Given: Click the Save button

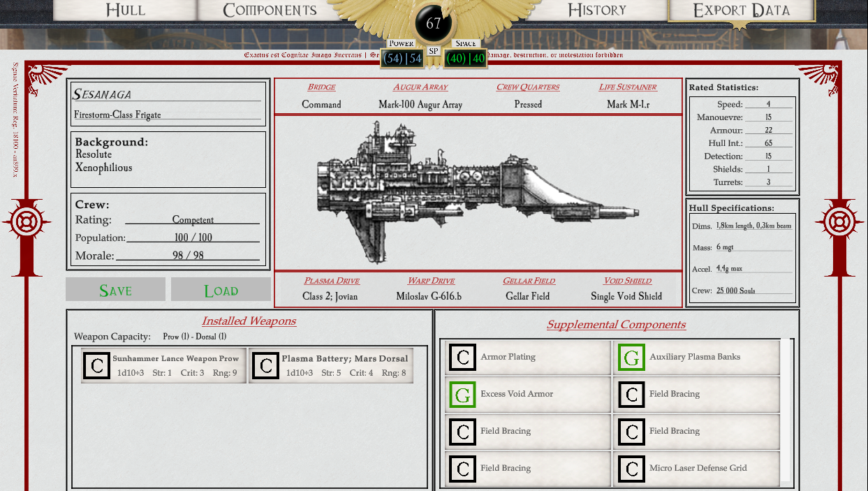Looking at the screenshot, I should coord(115,290).
